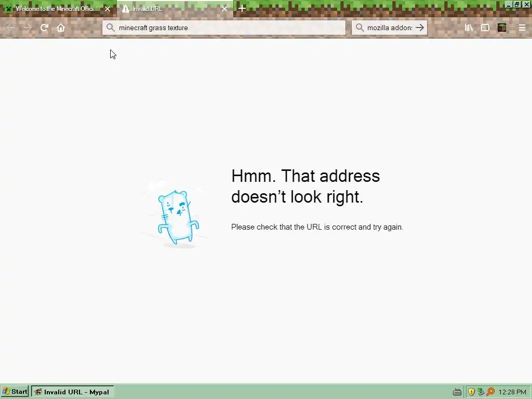This screenshot has width=532, height=399.
Task: Click the network connection tray icon
Action: click(x=481, y=392)
